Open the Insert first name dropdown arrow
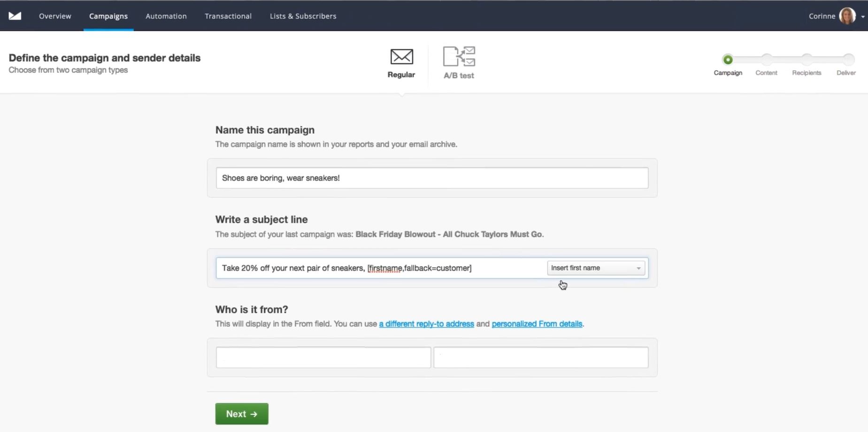 point(638,267)
